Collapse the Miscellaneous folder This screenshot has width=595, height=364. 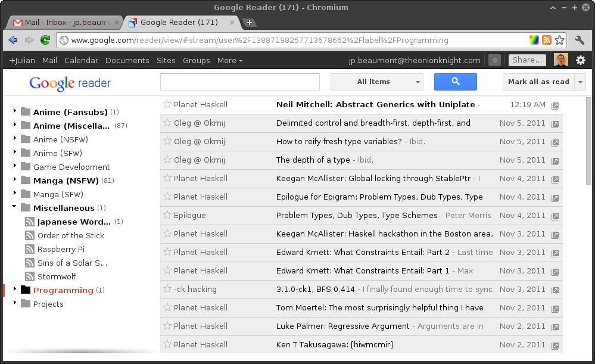pyautogui.click(x=14, y=207)
